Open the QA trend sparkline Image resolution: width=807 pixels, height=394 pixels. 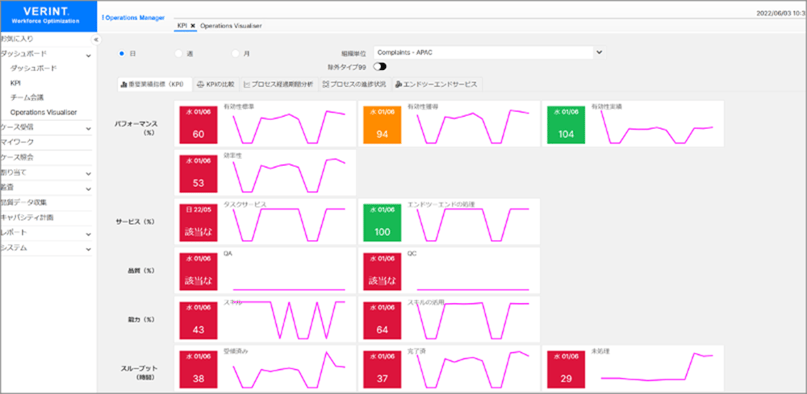click(x=289, y=289)
